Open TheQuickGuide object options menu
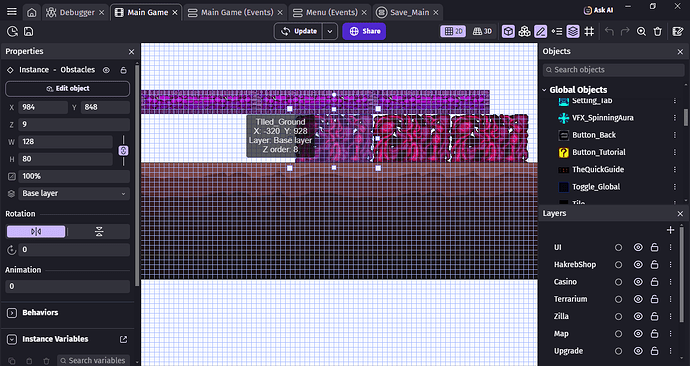This screenshot has height=366, width=690. pyautogui.click(x=675, y=169)
